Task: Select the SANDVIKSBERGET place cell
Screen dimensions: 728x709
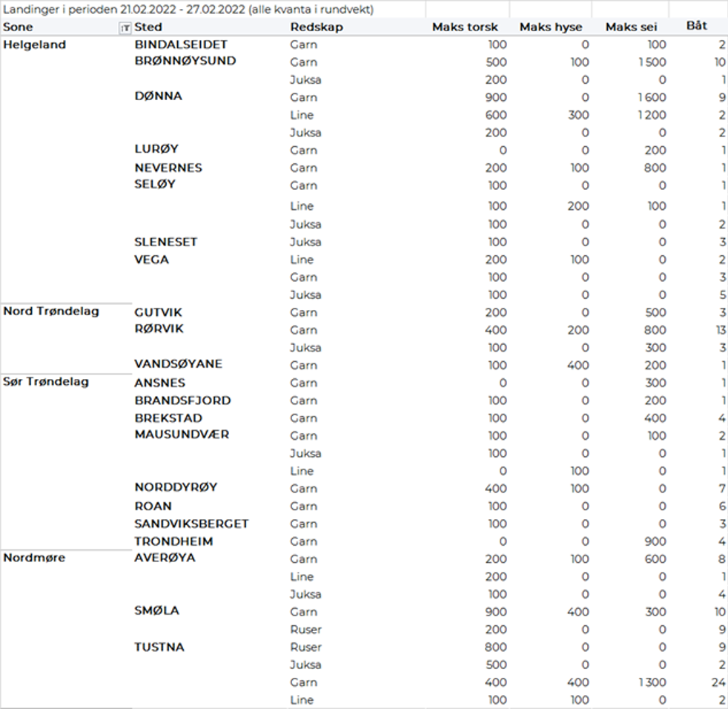Action: [x=191, y=524]
